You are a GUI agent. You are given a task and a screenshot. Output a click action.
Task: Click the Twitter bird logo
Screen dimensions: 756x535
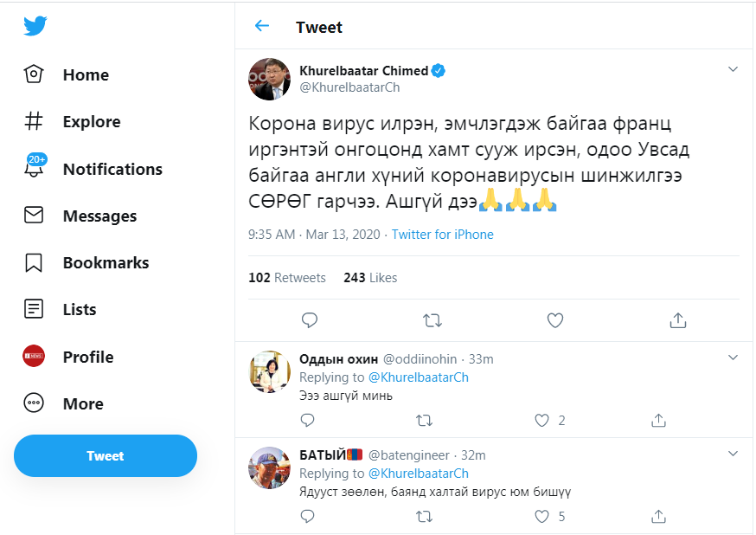pyautogui.click(x=35, y=26)
